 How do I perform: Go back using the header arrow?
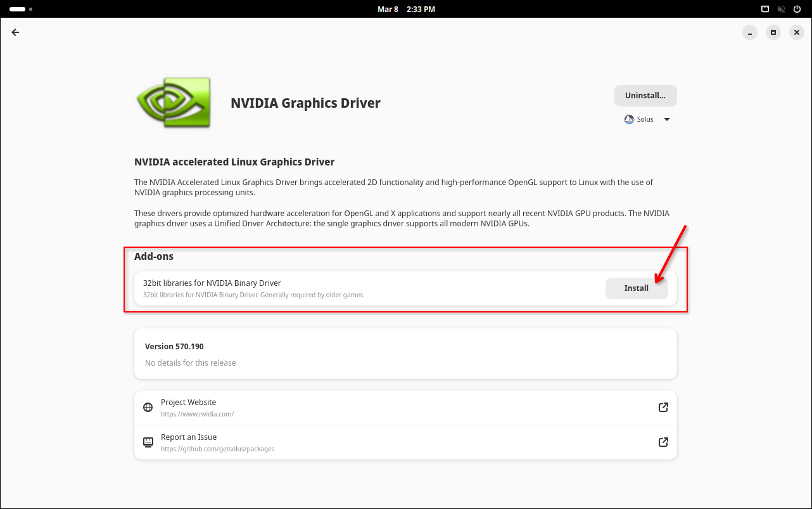click(15, 32)
